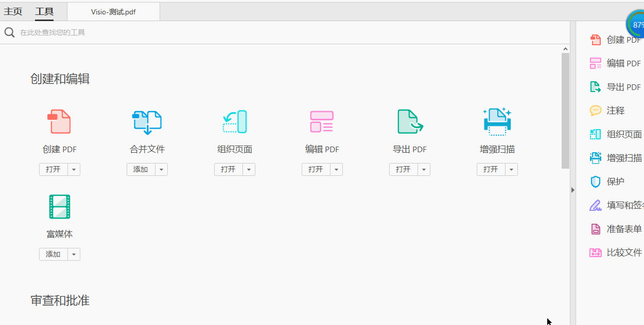The width and height of the screenshot is (644, 325).
Task: Open the 增强扫描 scanner icon in main panel
Action: pyautogui.click(x=497, y=122)
